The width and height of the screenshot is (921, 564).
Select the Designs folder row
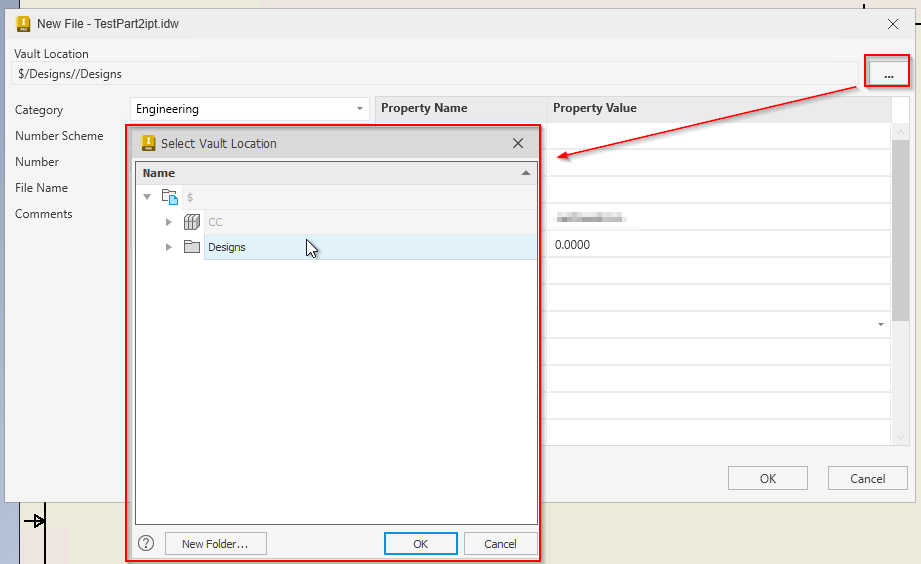pyautogui.click(x=370, y=247)
